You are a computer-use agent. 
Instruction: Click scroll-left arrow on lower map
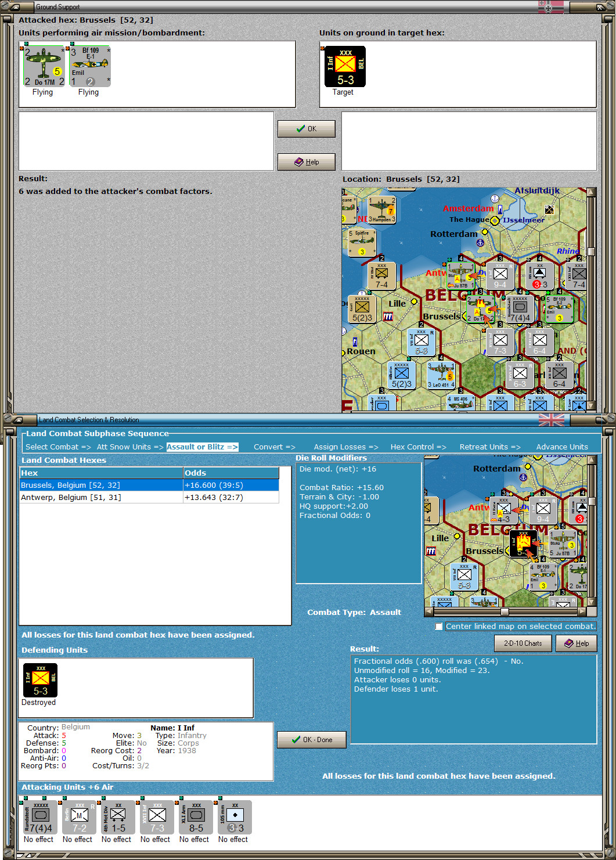428,611
